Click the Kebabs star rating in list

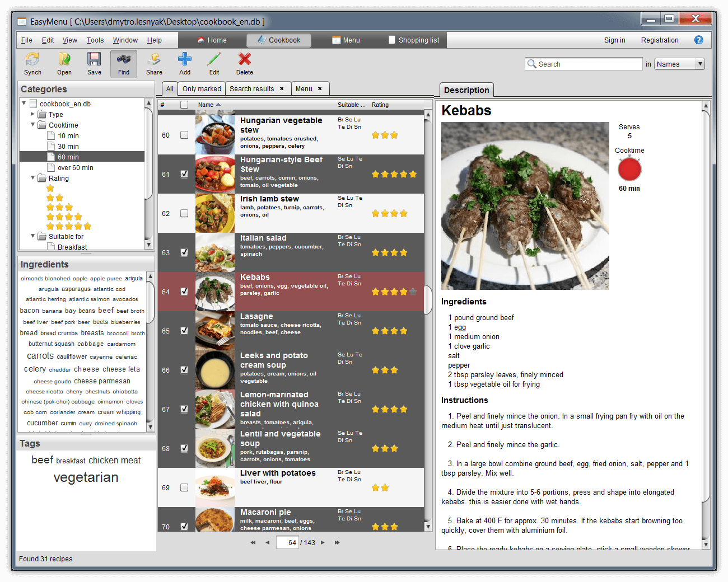pos(394,292)
